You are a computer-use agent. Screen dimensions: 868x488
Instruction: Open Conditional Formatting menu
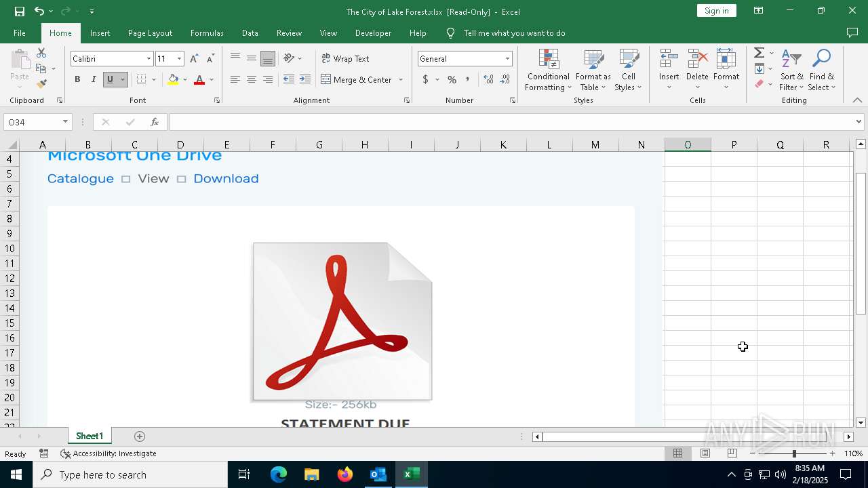548,70
